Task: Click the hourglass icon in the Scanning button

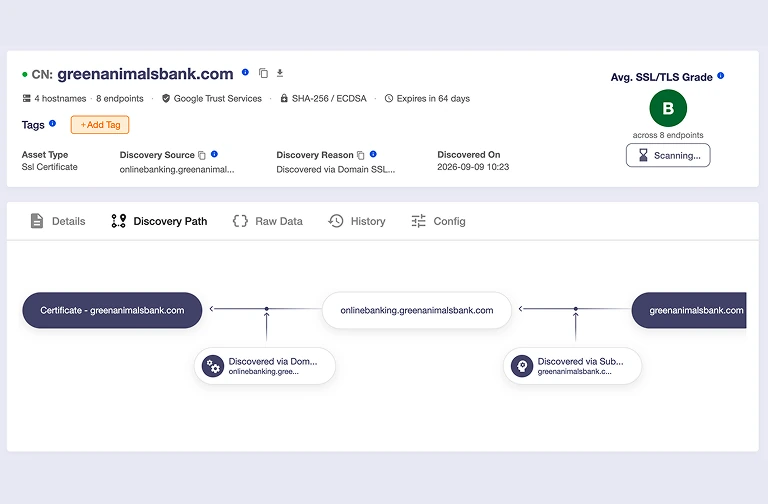Action: pos(644,155)
